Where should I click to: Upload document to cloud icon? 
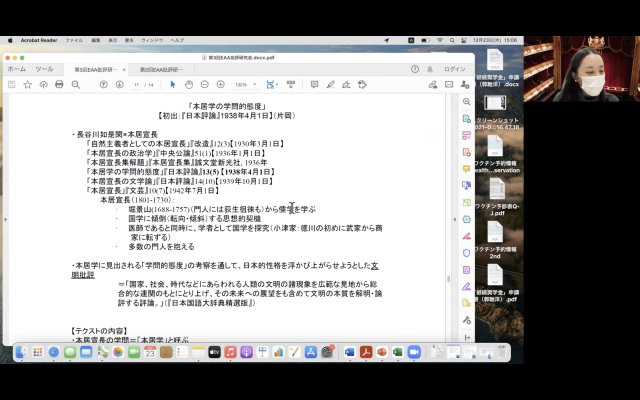[x=43, y=84]
